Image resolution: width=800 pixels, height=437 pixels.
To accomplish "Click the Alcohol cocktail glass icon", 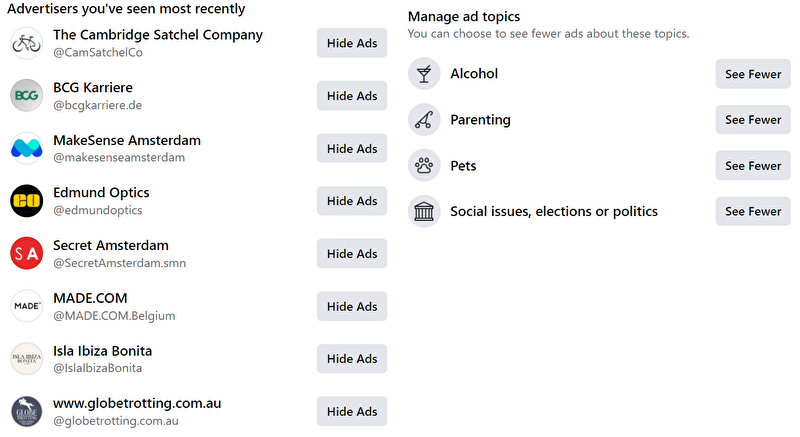I will click(x=424, y=74).
